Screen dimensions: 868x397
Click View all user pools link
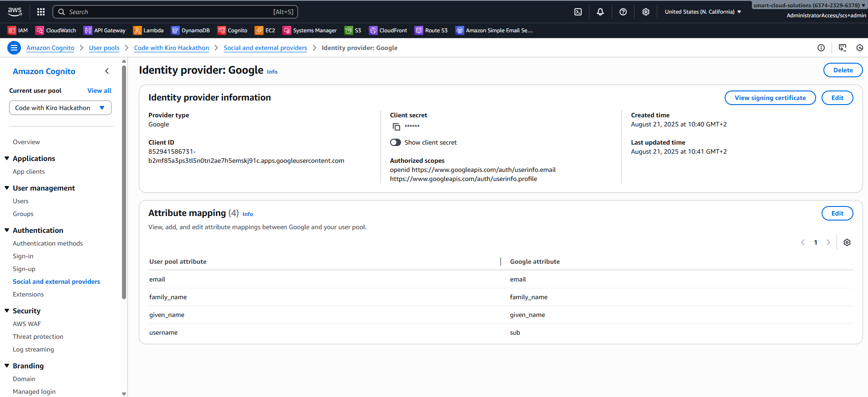tap(99, 90)
